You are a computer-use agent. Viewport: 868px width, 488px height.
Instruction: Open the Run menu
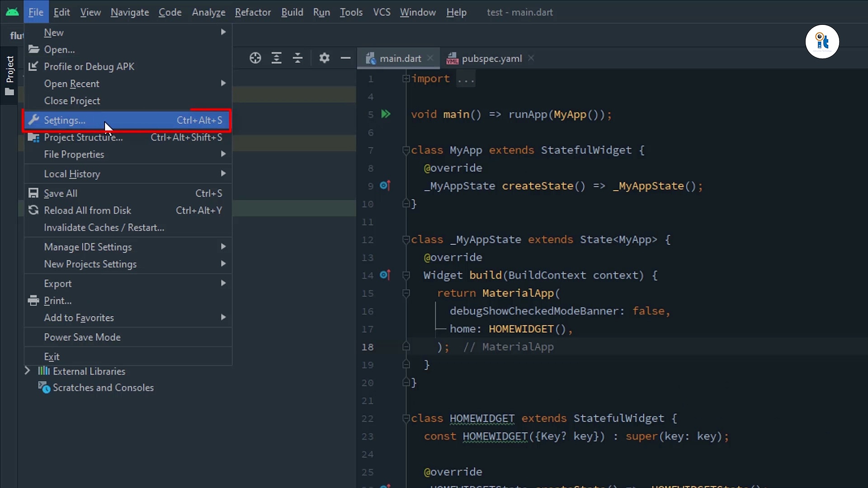pyautogui.click(x=321, y=12)
